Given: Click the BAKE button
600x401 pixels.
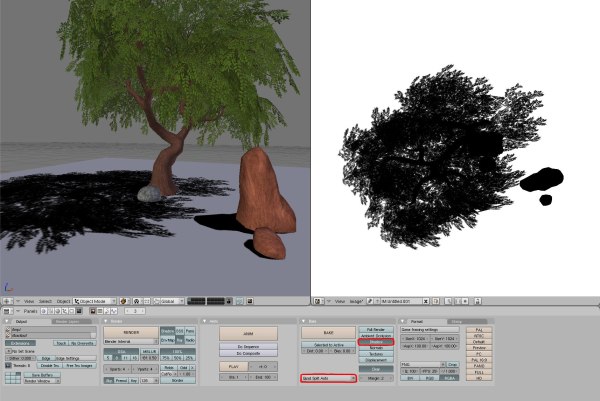Looking at the screenshot, I should pos(328,333).
